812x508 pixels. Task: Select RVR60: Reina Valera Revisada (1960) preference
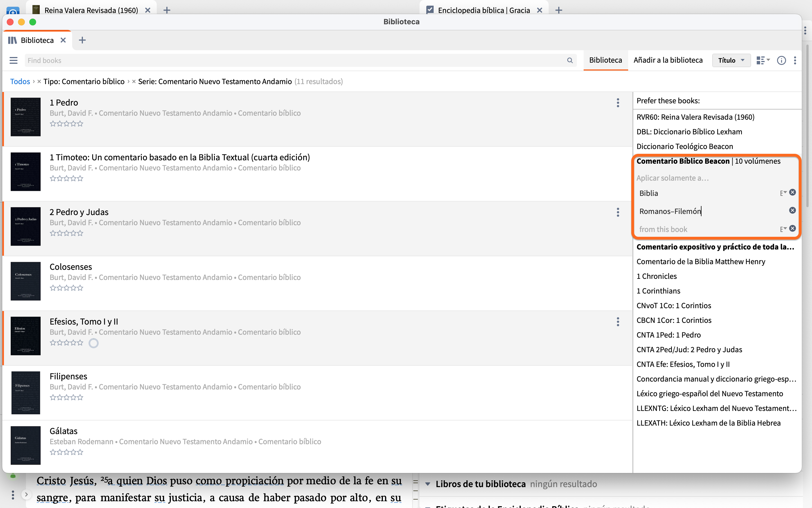(696, 117)
